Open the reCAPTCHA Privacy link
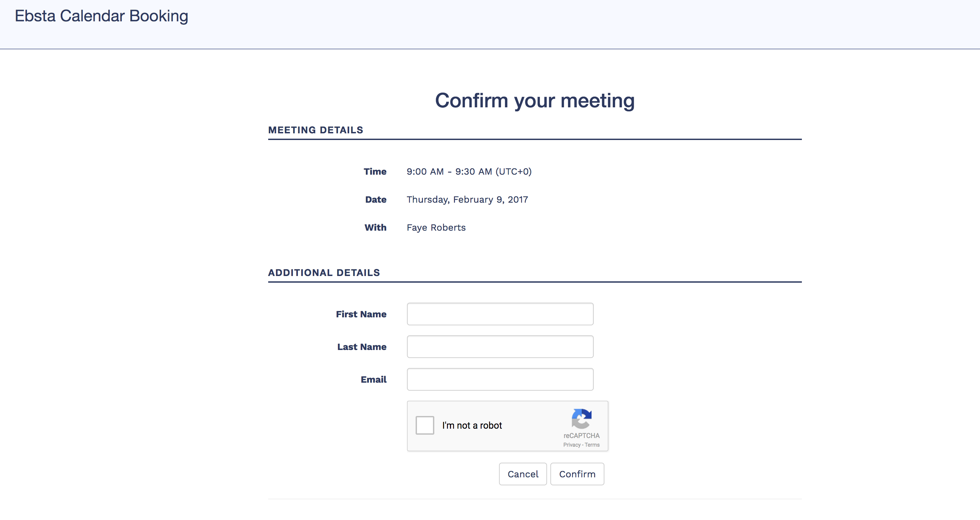This screenshot has width=980, height=520. pos(572,445)
